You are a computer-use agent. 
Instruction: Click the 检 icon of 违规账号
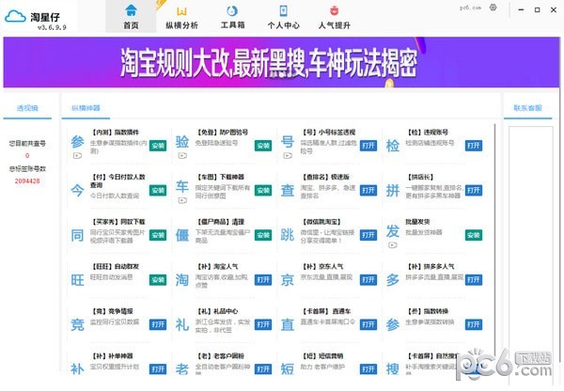(x=393, y=146)
